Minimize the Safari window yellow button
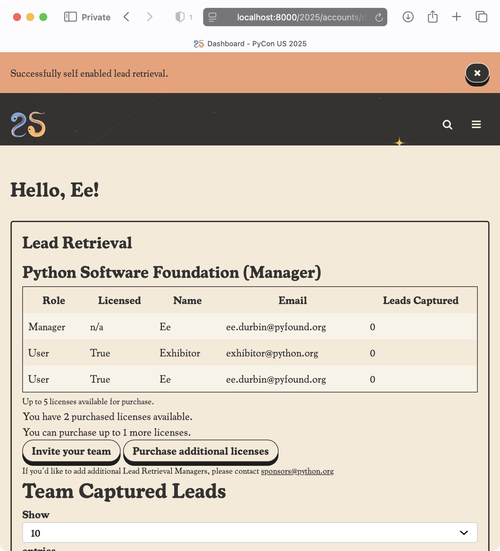 (x=30, y=17)
